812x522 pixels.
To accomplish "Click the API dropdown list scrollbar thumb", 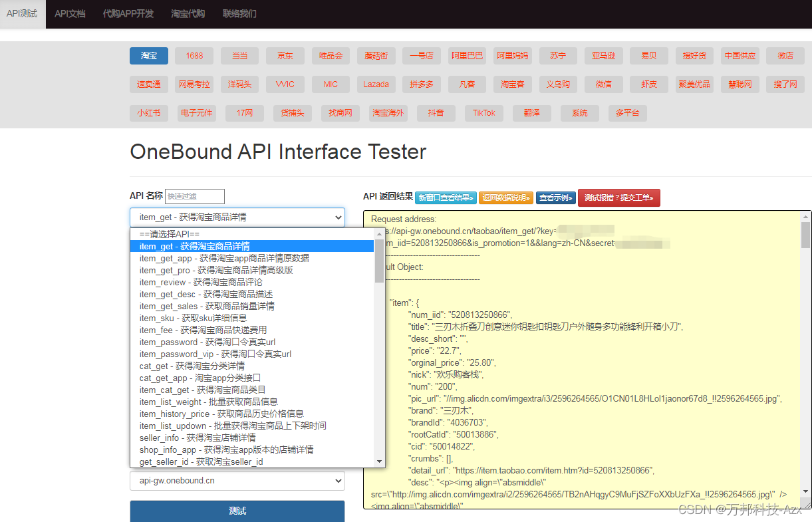I will click(380, 261).
